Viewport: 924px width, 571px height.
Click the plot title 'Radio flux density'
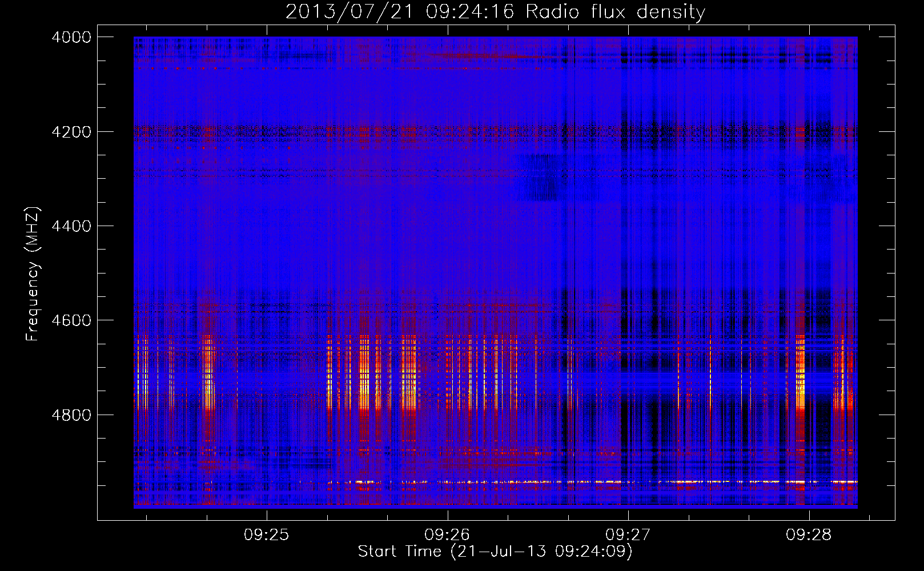point(495,12)
